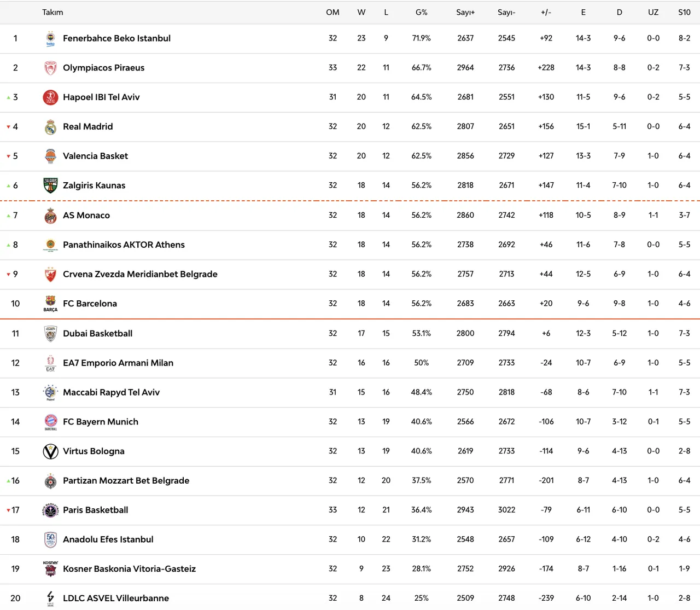Click the Valencia Basket logo
Screen dimensions: 700x610
(x=50, y=156)
